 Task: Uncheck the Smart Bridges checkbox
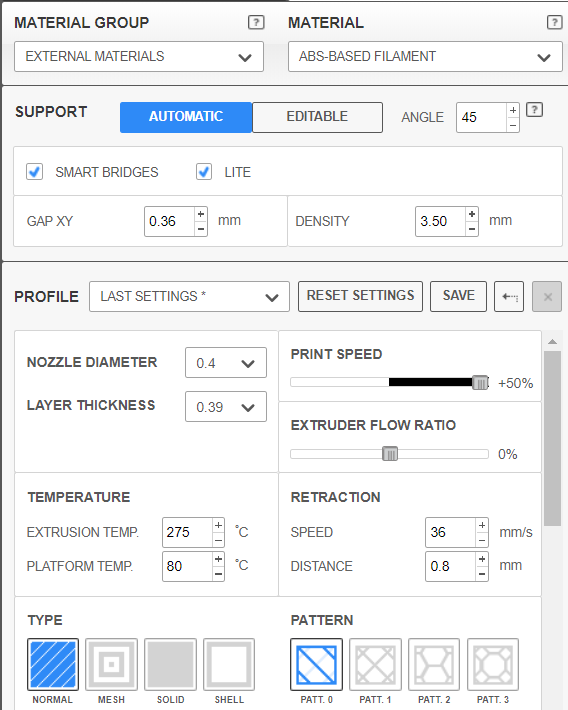click(34, 172)
